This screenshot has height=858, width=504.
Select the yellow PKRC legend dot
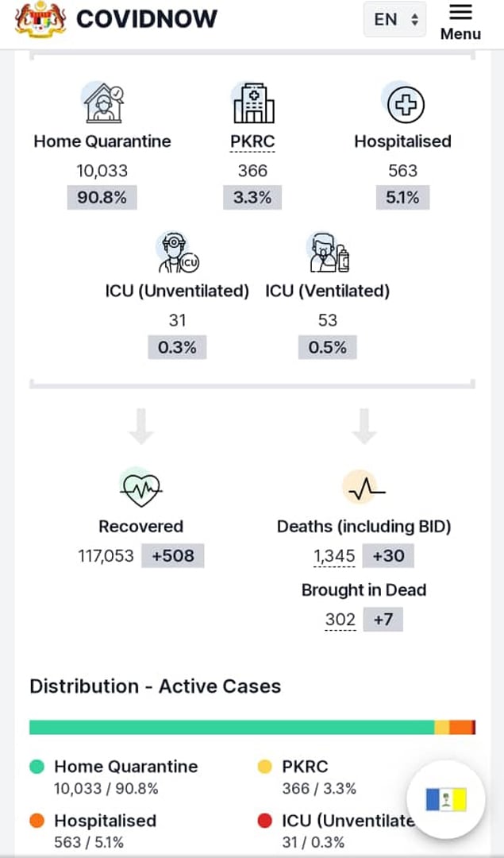coord(264,767)
